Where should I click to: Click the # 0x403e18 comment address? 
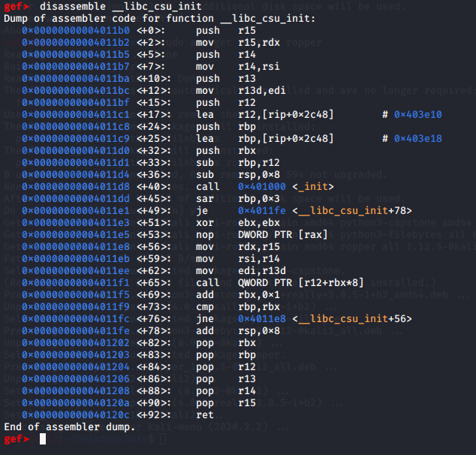click(x=417, y=139)
